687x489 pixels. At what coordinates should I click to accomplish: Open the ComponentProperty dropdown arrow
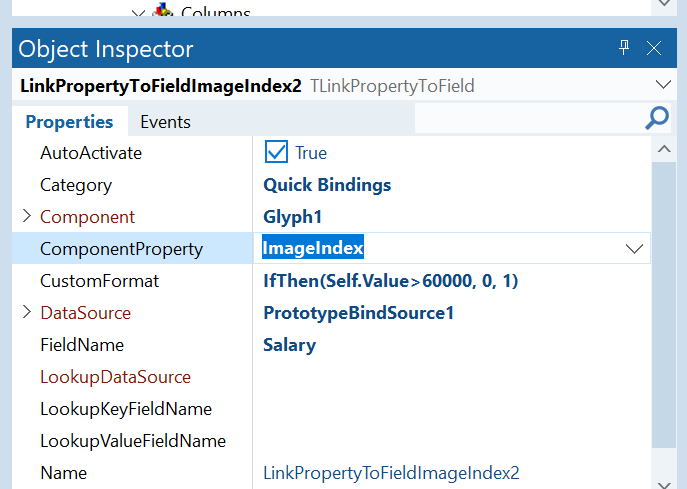coord(634,249)
